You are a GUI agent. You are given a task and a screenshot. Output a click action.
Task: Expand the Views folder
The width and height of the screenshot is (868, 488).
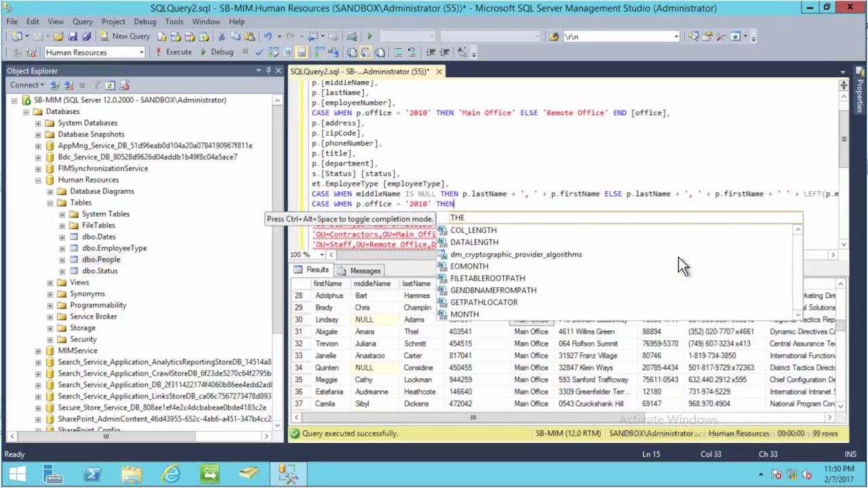(50, 282)
